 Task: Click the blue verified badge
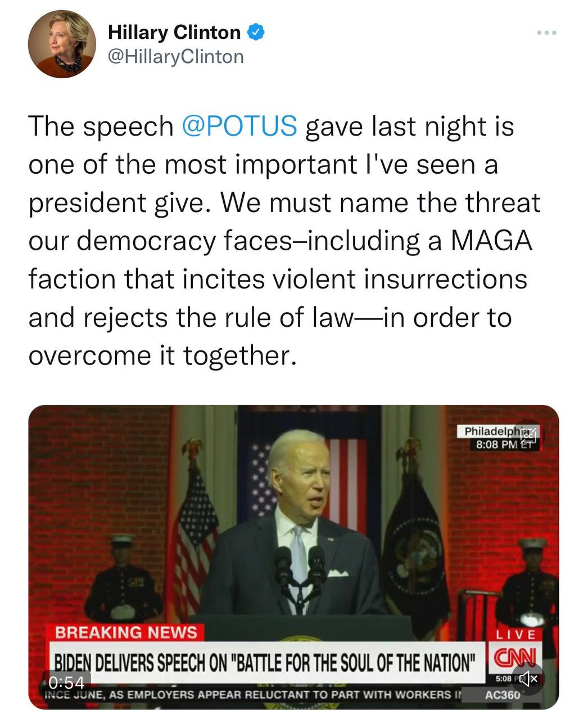[257, 32]
